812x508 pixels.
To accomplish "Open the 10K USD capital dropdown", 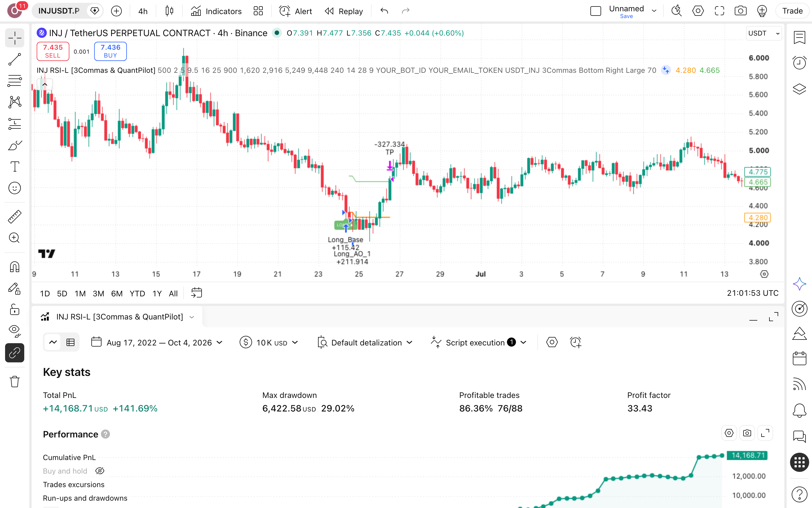I will pos(269,342).
